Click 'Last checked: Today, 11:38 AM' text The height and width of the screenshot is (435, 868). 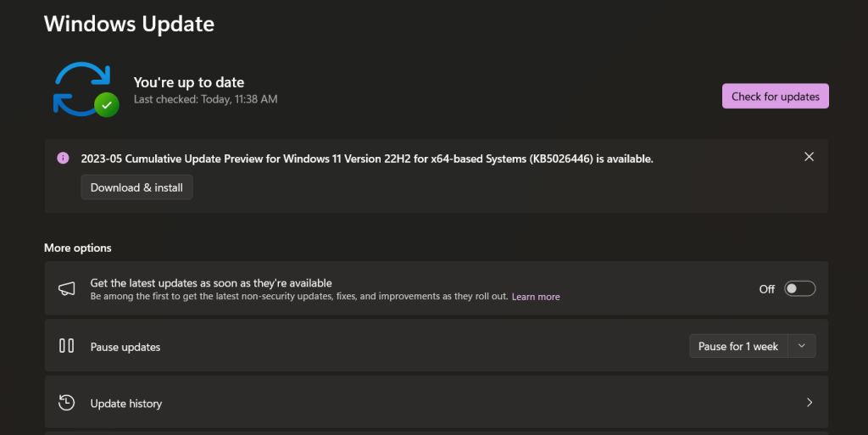pyautogui.click(x=205, y=99)
